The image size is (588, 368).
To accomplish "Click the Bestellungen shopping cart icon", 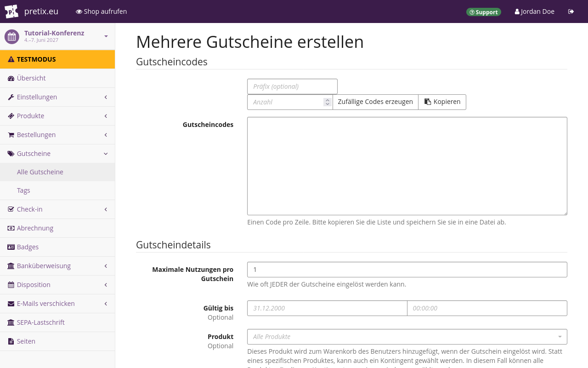I will click(x=11, y=135).
